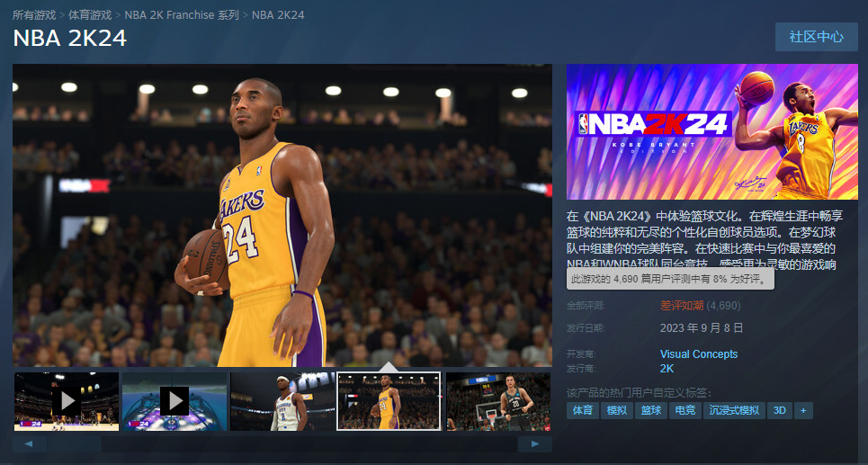Viewport: 868px width, 465px height.
Task: Play the second trailer video thumbnail
Action: click(x=174, y=400)
